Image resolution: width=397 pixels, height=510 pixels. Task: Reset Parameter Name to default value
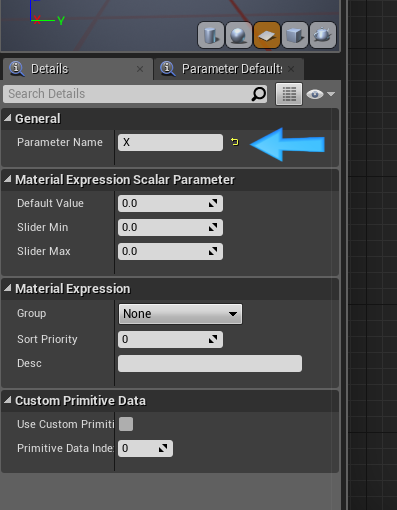coord(235,142)
